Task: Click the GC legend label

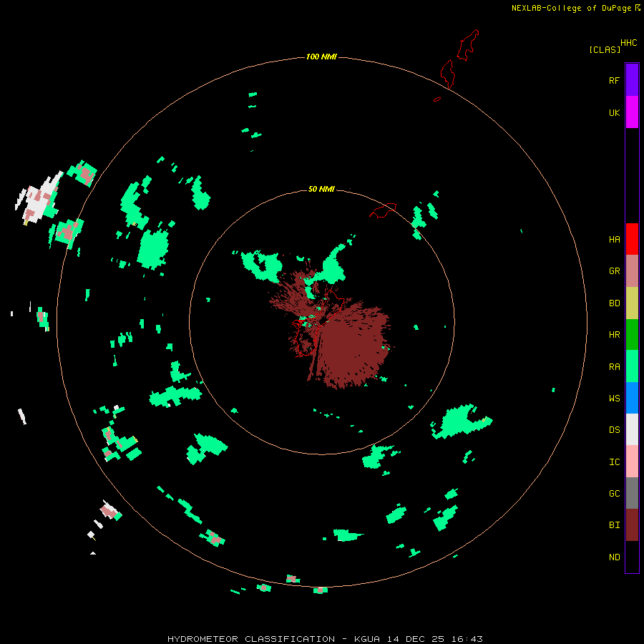Action: click(x=614, y=494)
